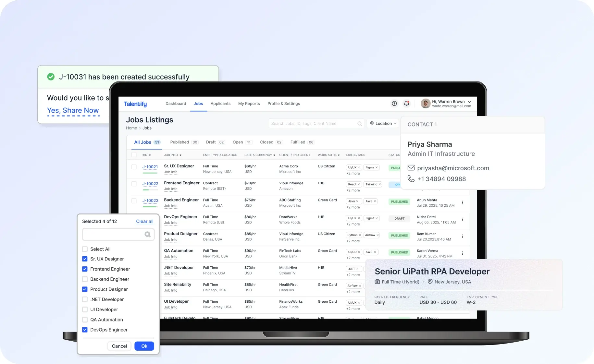Expand the user account chevron menu
The width and height of the screenshot is (594, 364).
tap(469, 102)
